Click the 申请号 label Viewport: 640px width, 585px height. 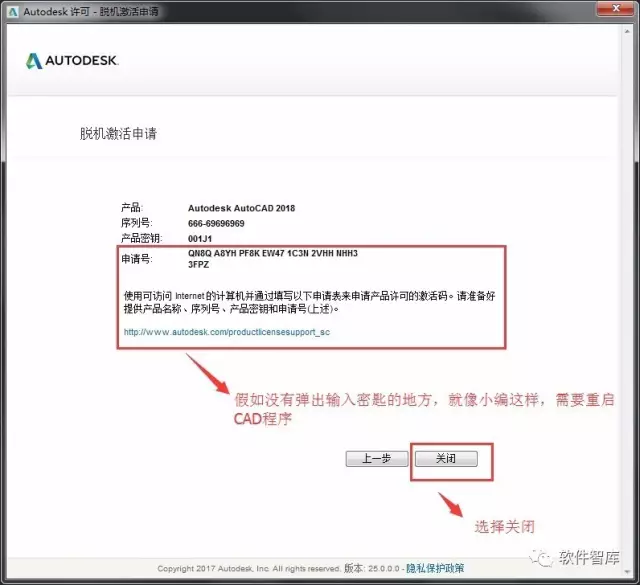tap(137, 259)
